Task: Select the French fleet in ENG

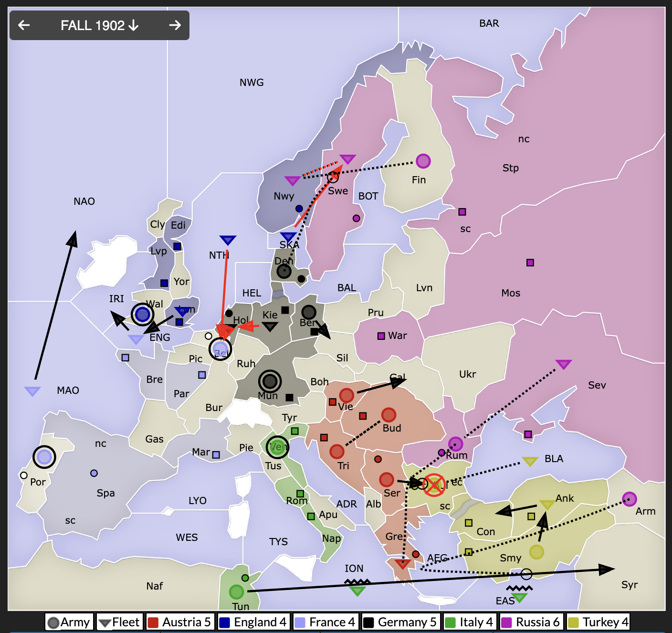Action: point(136,339)
